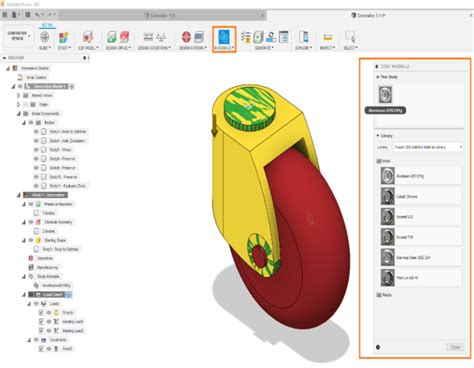Collapse the Bodies node in browser
474x368 pixels.
tap(24, 123)
